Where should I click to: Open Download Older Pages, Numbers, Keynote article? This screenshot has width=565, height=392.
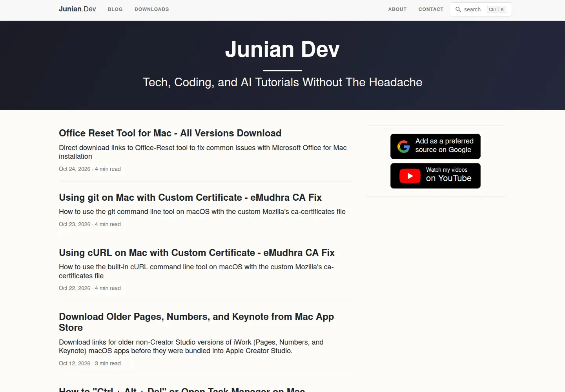[196, 322]
